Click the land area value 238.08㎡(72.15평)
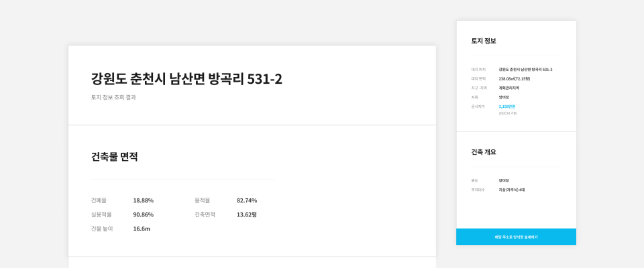 tap(515, 79)
